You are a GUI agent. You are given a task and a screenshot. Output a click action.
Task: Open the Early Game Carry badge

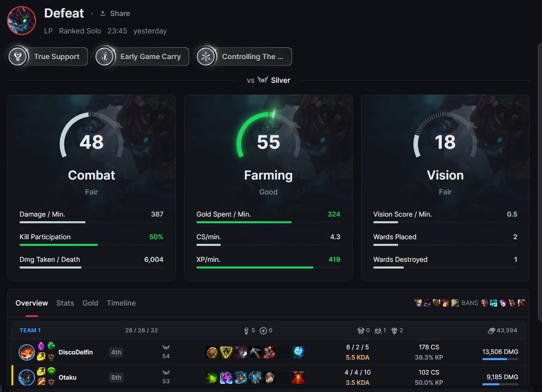142,57
